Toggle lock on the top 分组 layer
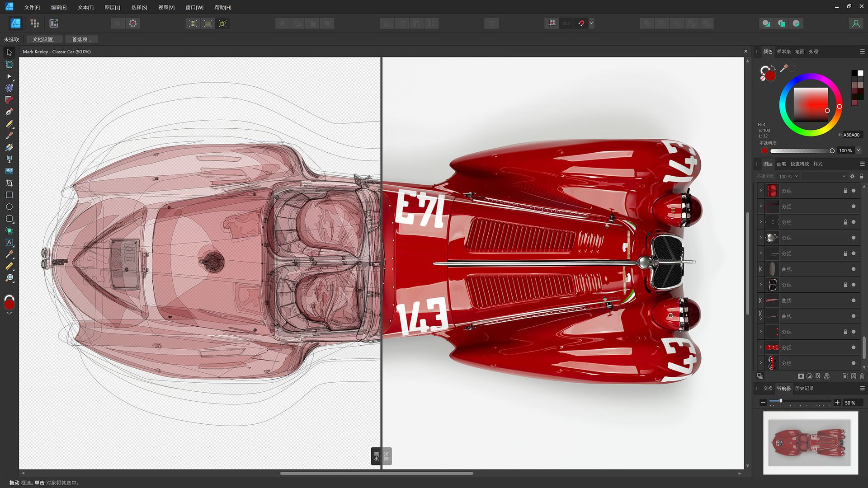This screenshot has width=868, height=488. pyautogui.click(x=845, y=191)
